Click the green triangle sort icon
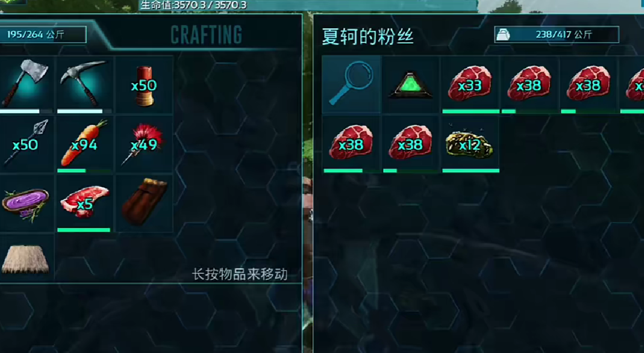The image size is (644, 353). (411, 85)
